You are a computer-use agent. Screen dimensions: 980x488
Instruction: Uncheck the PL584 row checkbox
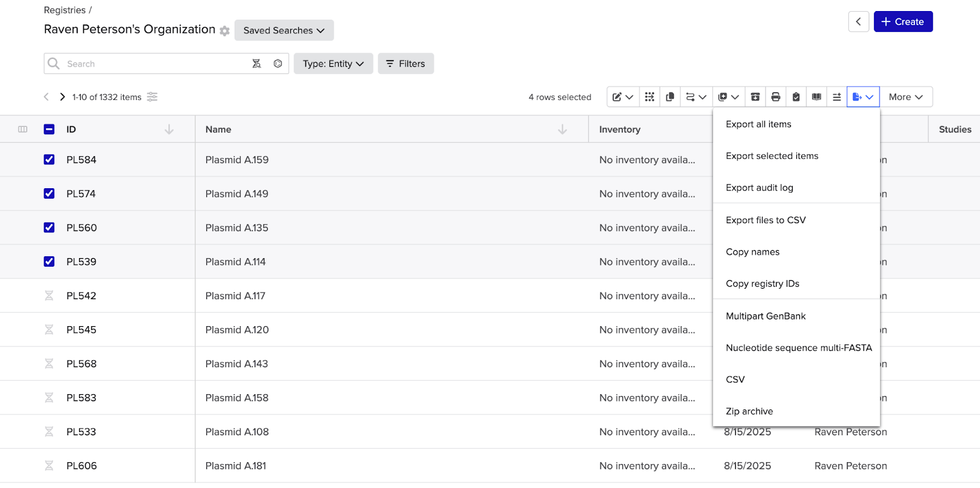49,160
